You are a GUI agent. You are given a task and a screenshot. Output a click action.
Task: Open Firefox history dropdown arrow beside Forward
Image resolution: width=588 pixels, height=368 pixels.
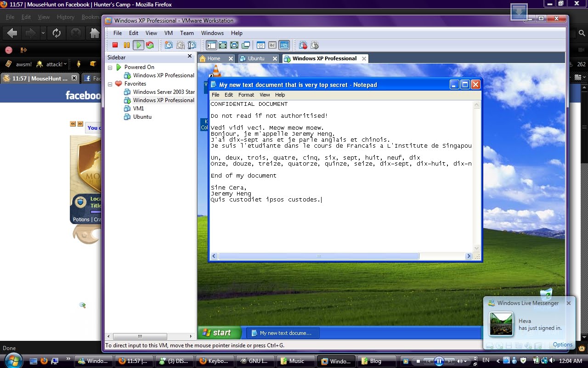(x=43, y=33)
